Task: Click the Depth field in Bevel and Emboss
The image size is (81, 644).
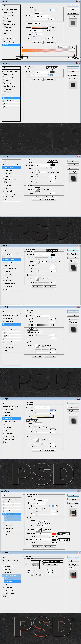Action: click(x=53, y=506)
